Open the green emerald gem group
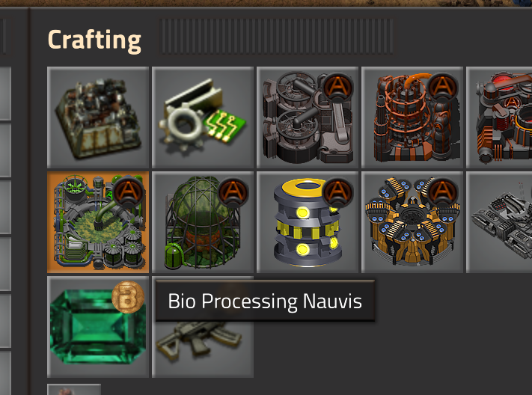532x395 pixels. [98, 327]
